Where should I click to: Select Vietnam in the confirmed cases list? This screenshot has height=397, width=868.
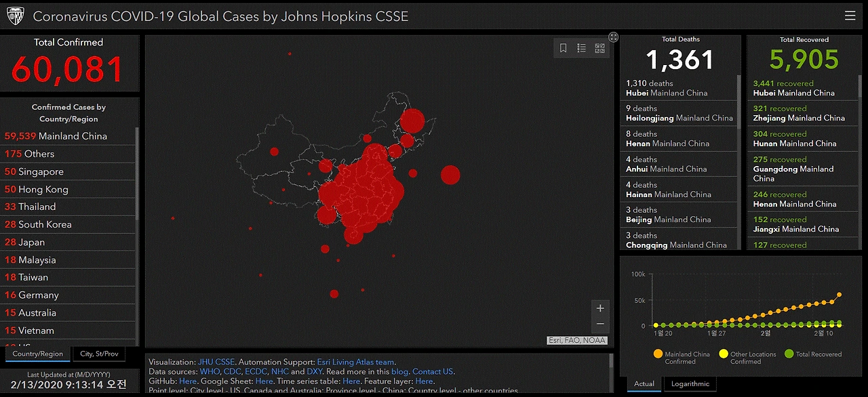68,330
